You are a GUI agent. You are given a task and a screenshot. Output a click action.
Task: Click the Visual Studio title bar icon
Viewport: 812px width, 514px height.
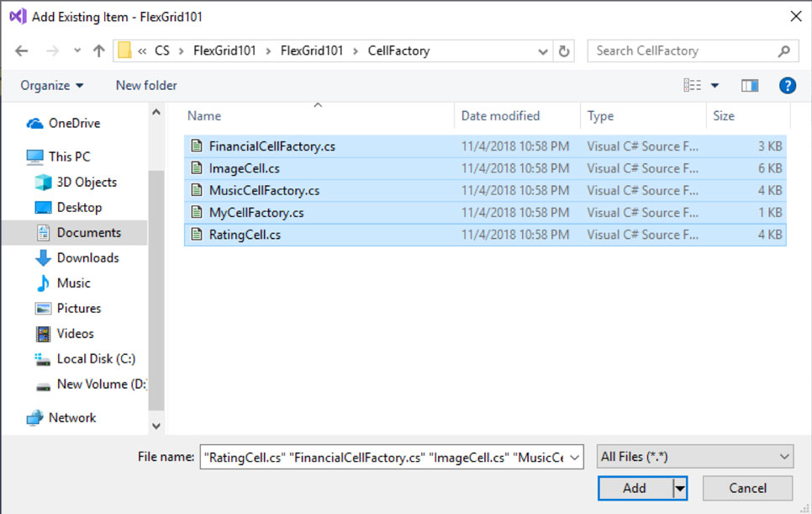point(18,17)
